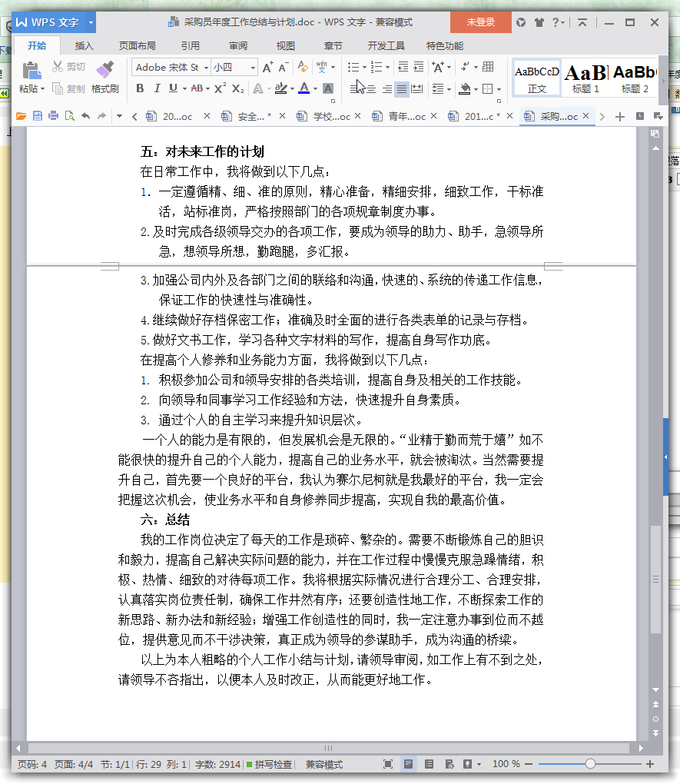Image resolution: width=680 pixels, height=784 pixels.
Task: Close the 青年...oc document tab
Action: pyautogui.click(x=433, y=116)
